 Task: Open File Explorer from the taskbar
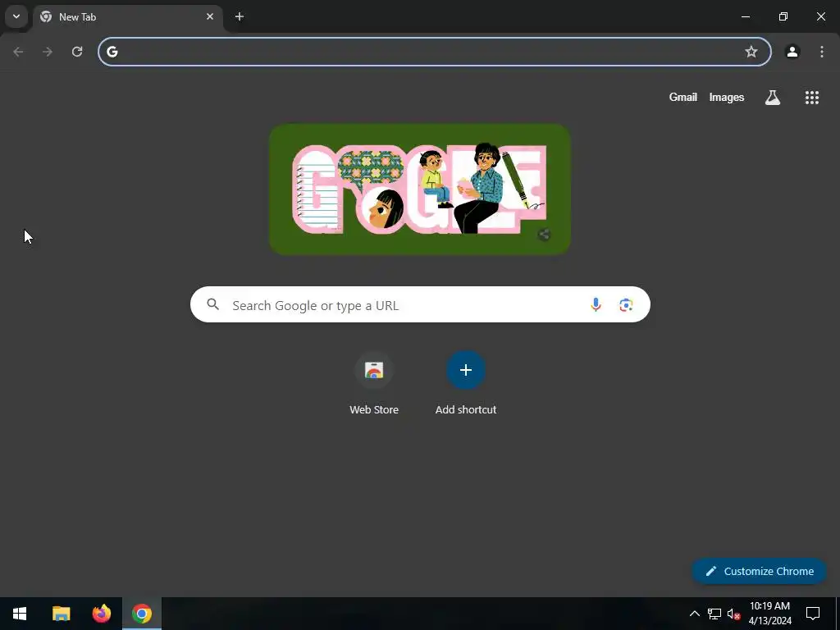61,614
